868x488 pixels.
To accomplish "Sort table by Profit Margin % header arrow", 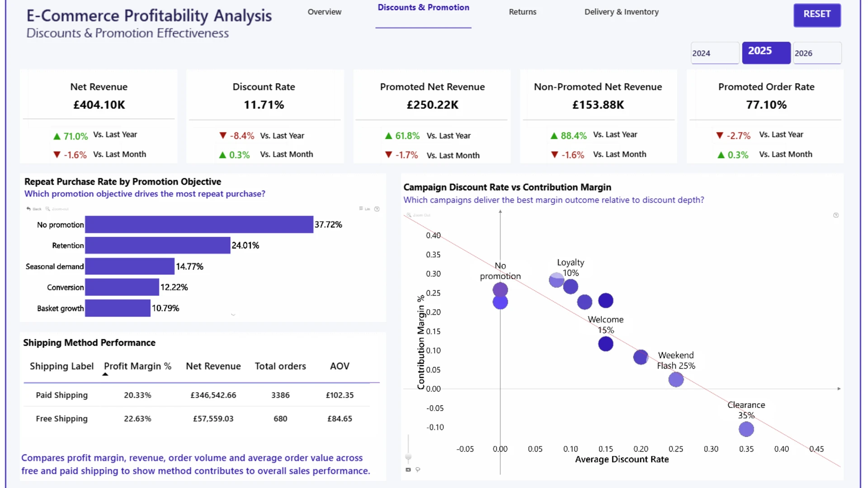I will (x=105, y=374).
